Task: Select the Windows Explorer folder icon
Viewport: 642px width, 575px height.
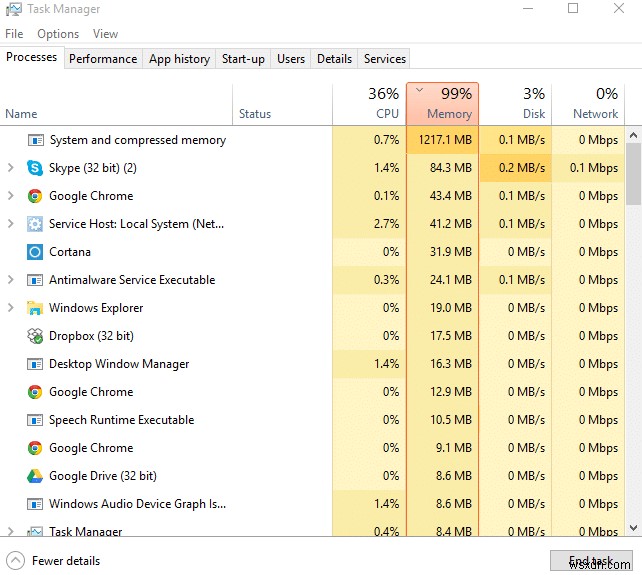Action: pyautogui.click(x=35, y=308)
